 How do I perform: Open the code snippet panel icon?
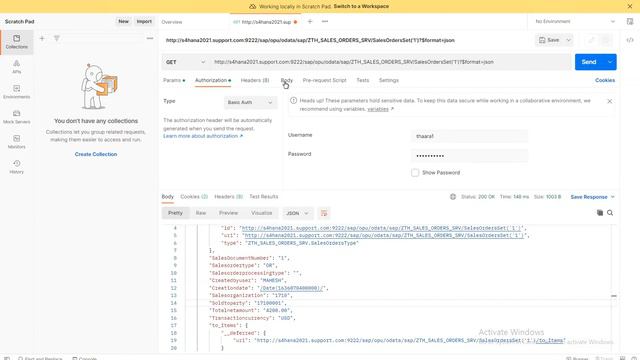click(x=630, y=40)
